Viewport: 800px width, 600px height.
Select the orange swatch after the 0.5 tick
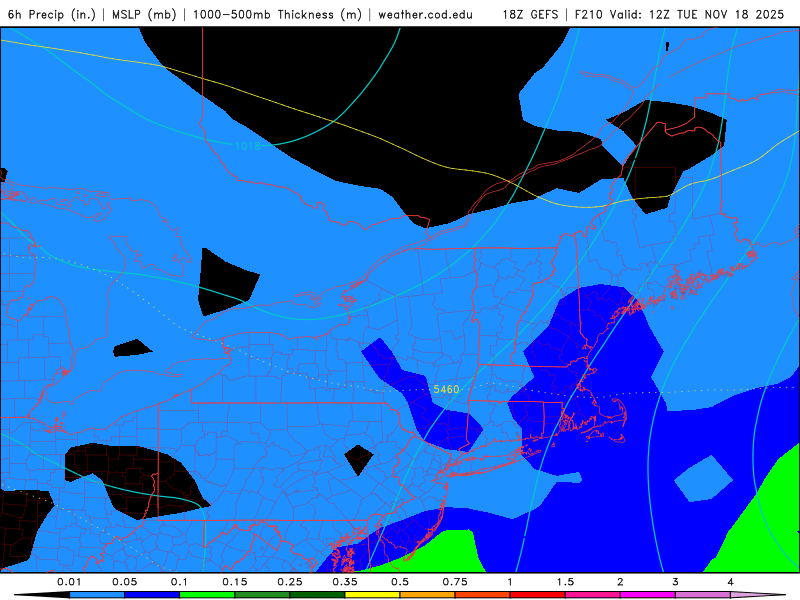pos(428,595)
